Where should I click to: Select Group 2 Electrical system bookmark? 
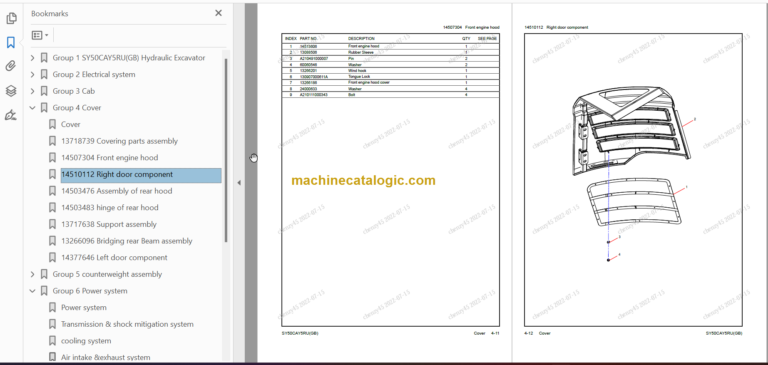point(94,74)
